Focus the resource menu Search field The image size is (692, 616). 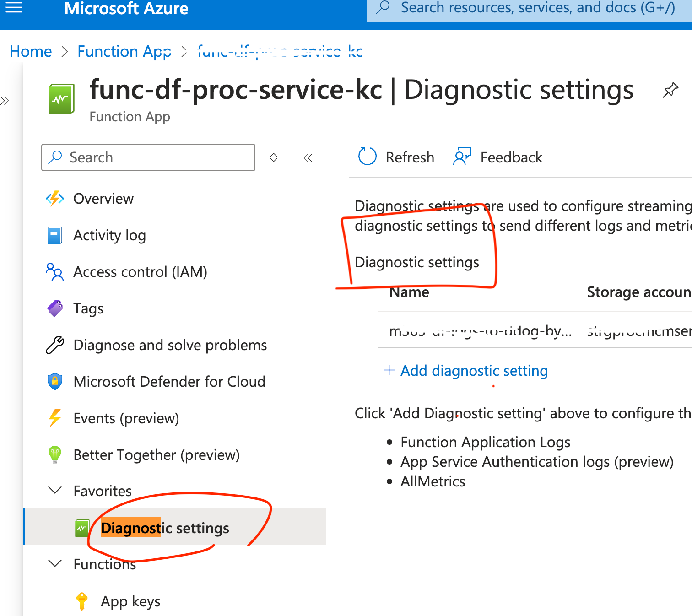click(x=148, y=157)
